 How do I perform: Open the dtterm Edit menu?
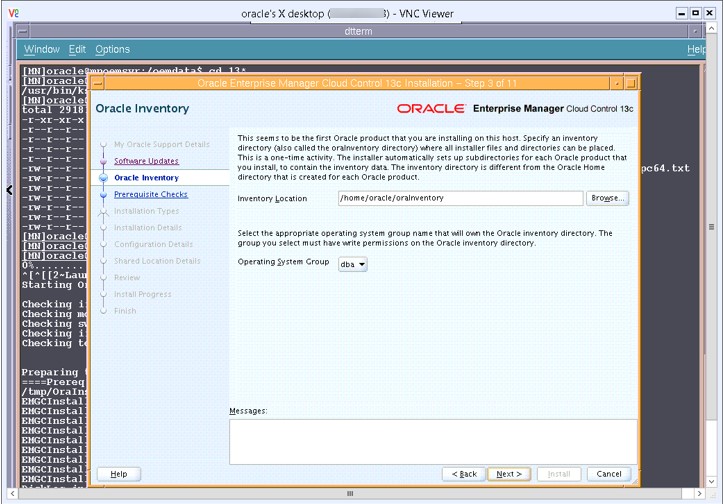click(x=77, y=49)
